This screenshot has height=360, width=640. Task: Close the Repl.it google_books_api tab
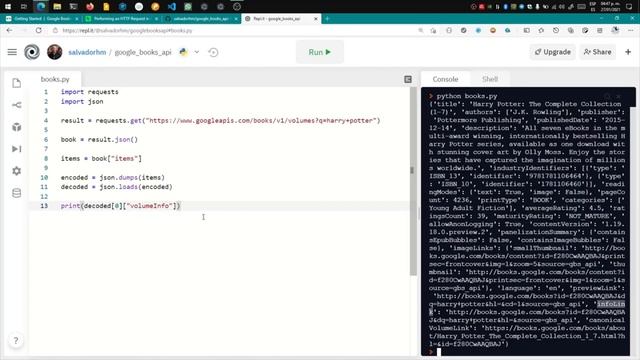click(316, 19)
